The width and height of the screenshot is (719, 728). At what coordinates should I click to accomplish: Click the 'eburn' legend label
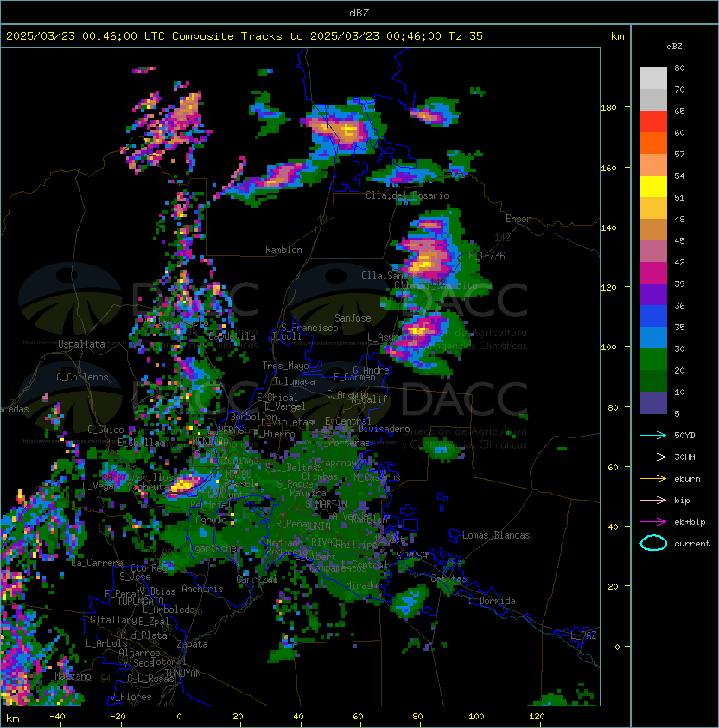(687, 479)
